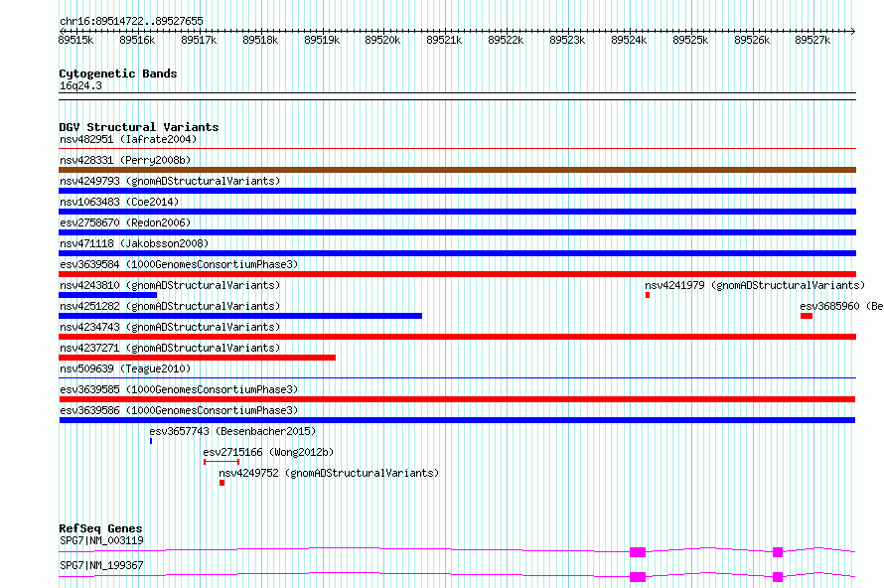
Task: Open the SPG7|NM_003119 transcript label
Action: (x=101, y=540)
